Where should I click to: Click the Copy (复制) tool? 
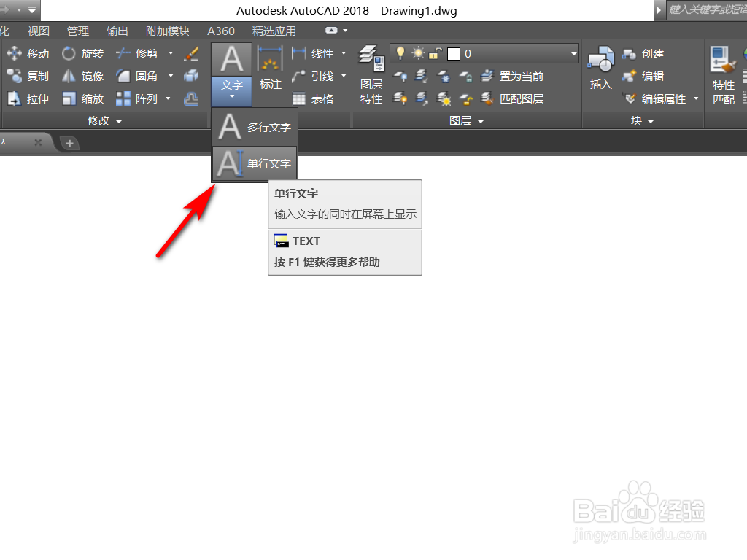coord(28,76)
